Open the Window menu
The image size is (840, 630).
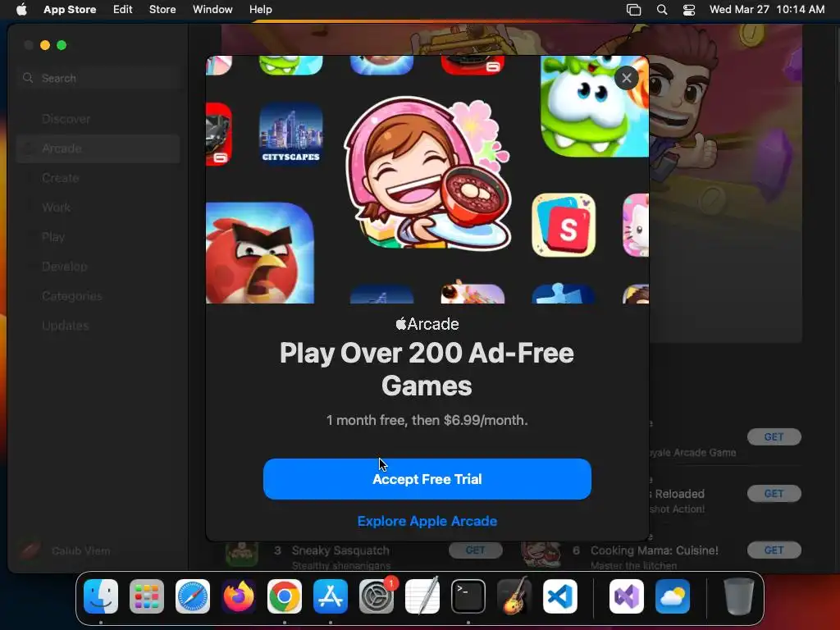coord(212,10)
